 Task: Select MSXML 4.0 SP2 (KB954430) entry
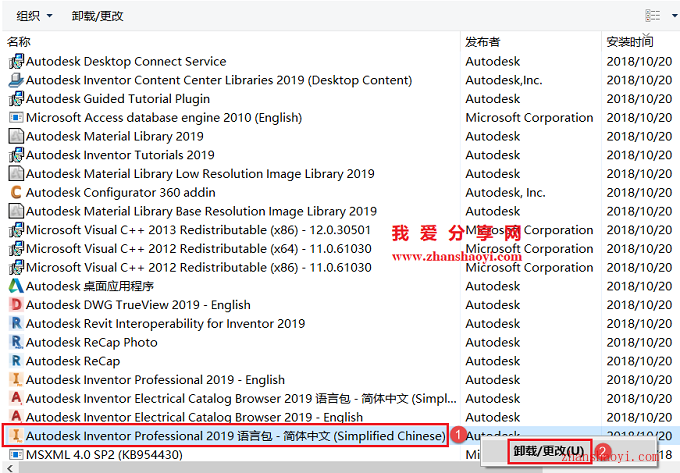coord(104,454)
